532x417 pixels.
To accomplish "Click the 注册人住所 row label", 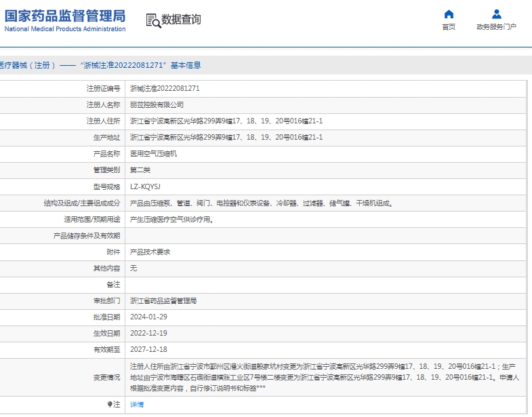I will pyautogui.click(x=103, y=121).
